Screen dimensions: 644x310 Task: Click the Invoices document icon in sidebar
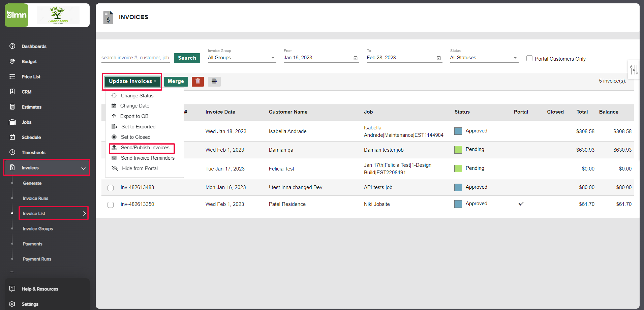click(12, 167)
